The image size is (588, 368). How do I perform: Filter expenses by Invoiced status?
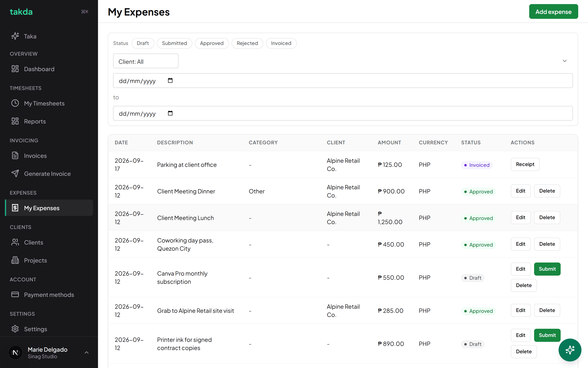(x=281, y=43)
